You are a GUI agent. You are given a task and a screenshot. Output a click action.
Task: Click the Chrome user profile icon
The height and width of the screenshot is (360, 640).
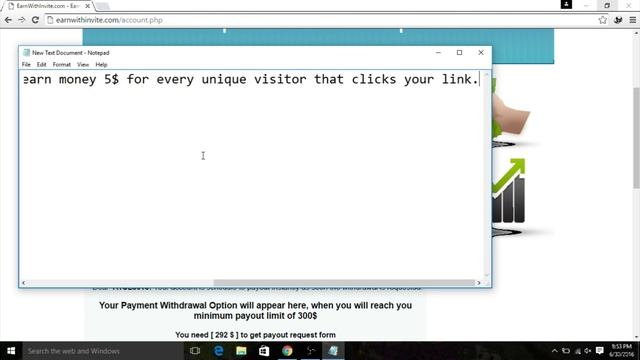[x=566, y=4]
